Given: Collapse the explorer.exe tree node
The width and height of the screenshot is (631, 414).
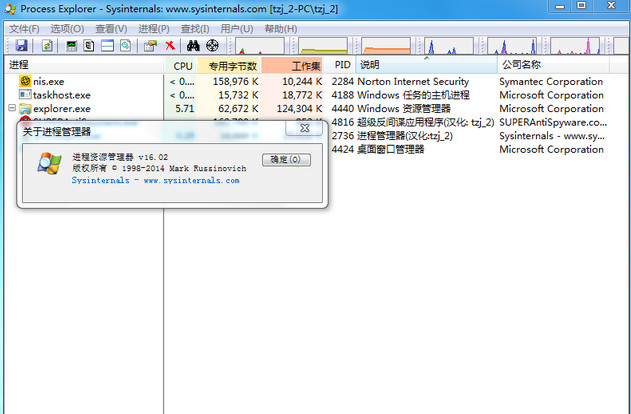Looking at the screenshot, I should point(12,108).
